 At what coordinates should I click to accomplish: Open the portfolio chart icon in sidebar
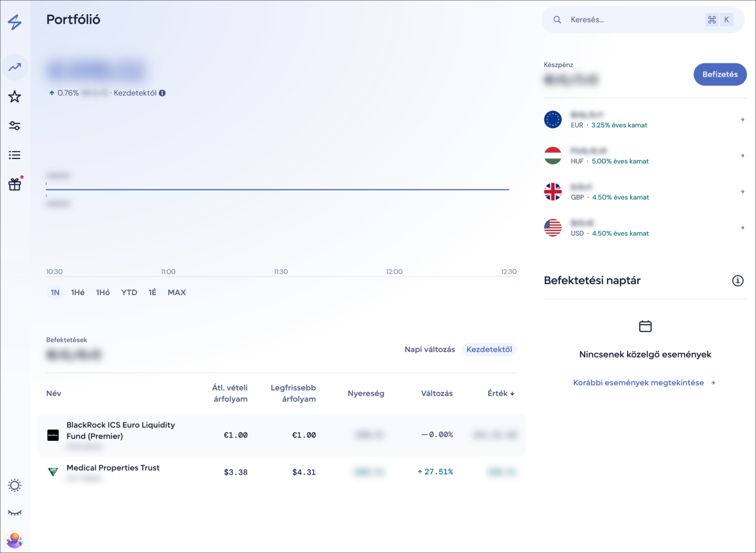click(x=15, y=67)
